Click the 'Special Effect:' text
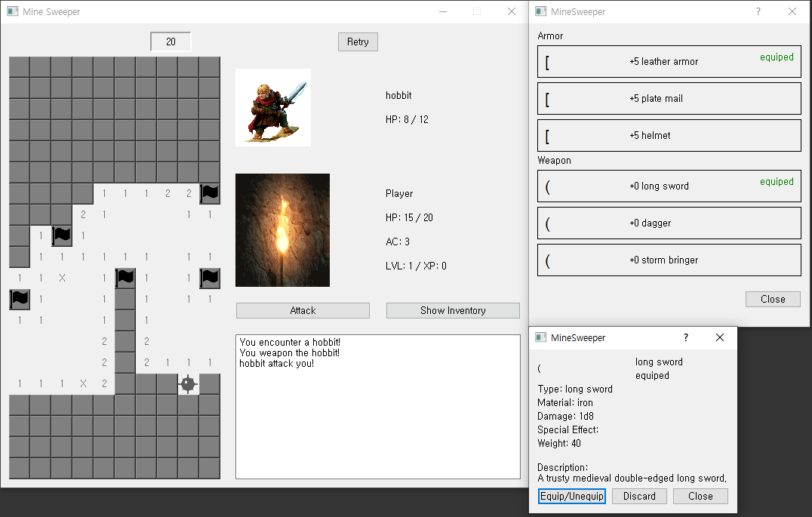 click(x=567, y=430)
